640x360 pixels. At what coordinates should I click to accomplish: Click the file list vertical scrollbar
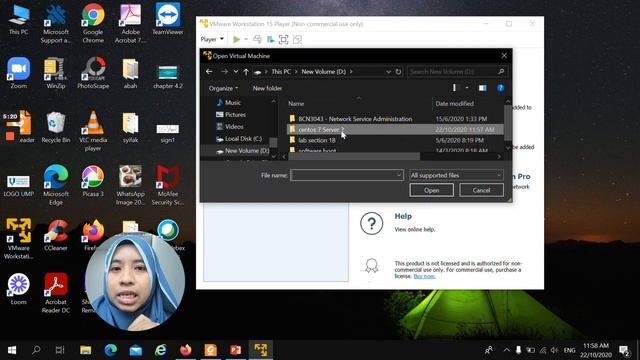(508, 123)
